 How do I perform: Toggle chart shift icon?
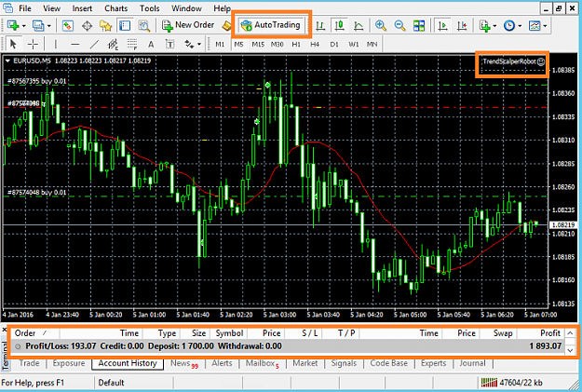point(462,26)
